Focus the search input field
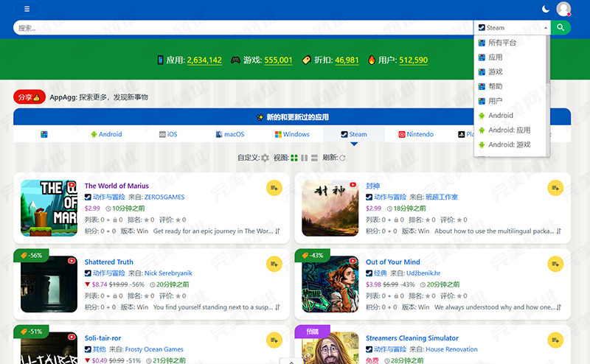 (x=243, y=28)
